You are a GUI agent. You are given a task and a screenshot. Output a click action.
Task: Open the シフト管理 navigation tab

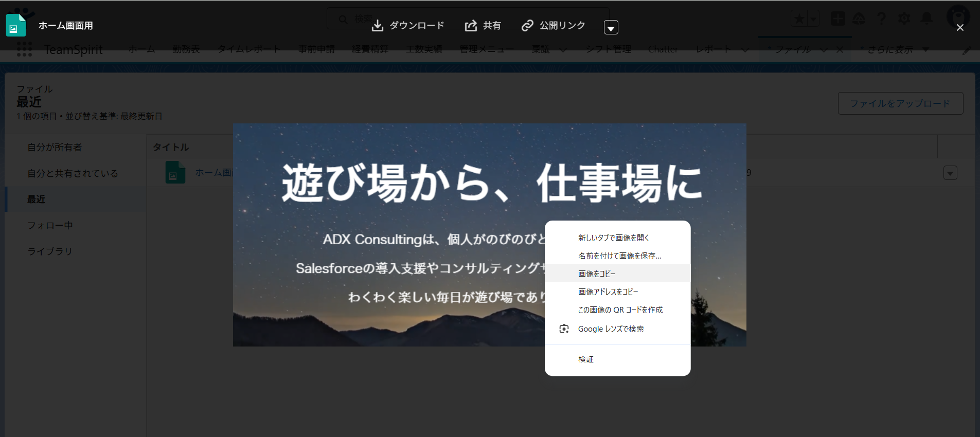608,49
